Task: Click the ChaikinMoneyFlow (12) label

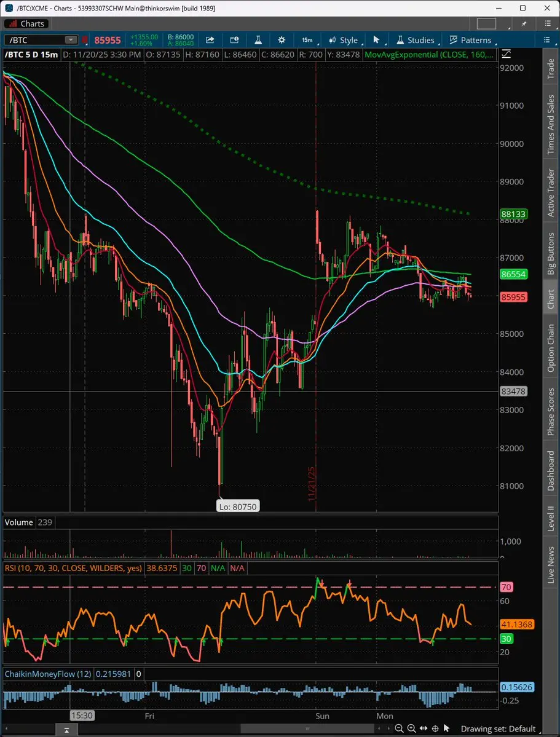Action: pyautogui.click(x=48, y=674)
